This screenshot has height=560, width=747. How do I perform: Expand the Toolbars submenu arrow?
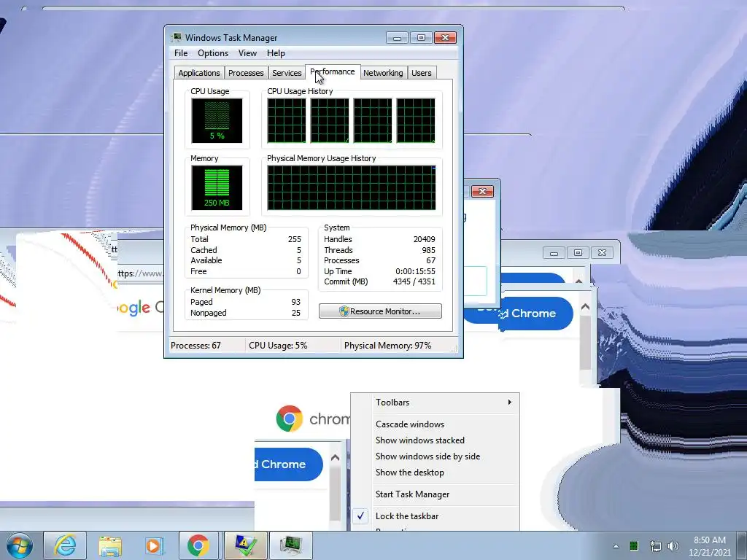click(510, 402)
